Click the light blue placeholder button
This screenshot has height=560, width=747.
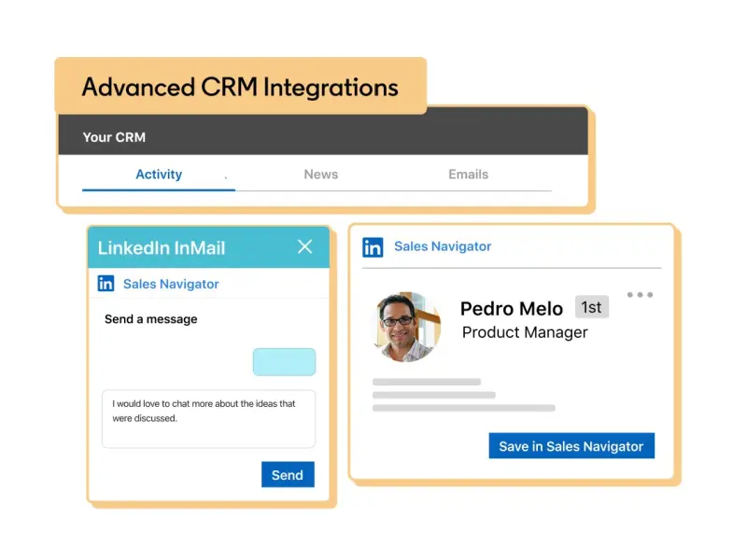[x=284, y=362]
